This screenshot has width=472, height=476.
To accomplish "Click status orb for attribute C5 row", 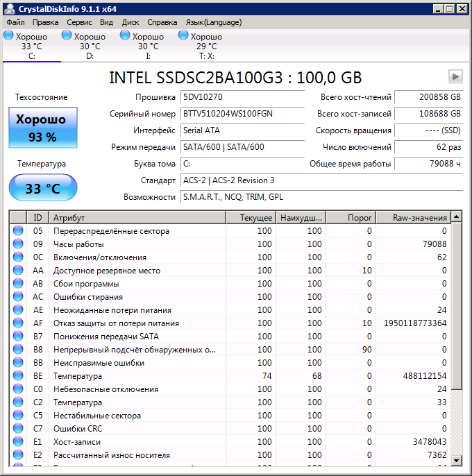I will [18, 415].
